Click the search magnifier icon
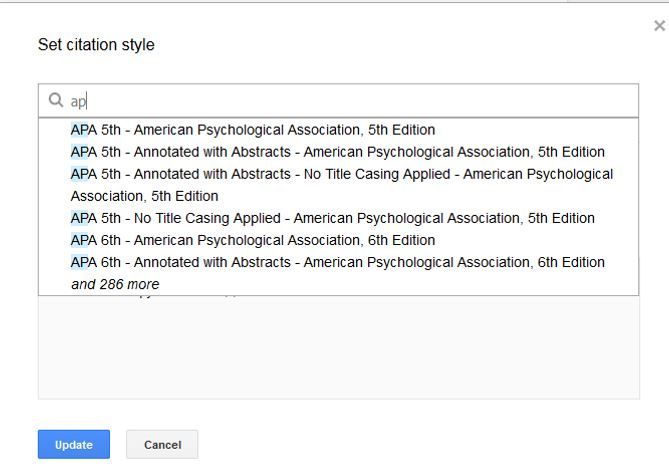 click(x=56, y=100)
